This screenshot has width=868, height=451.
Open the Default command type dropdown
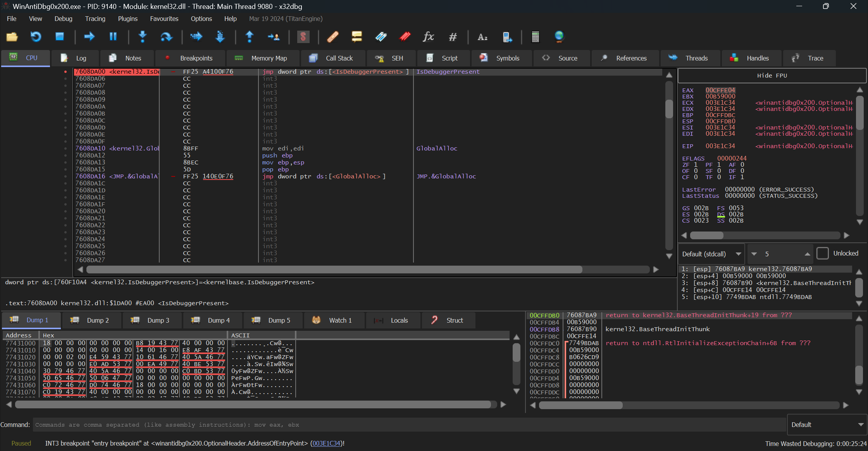[x=827, y=425]
